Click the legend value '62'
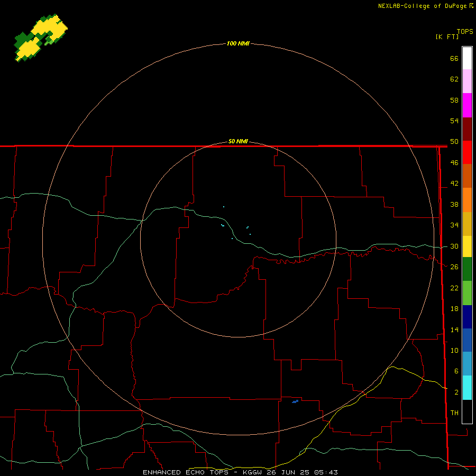Viewport: 476px width, 476px height. click(454, 79)
